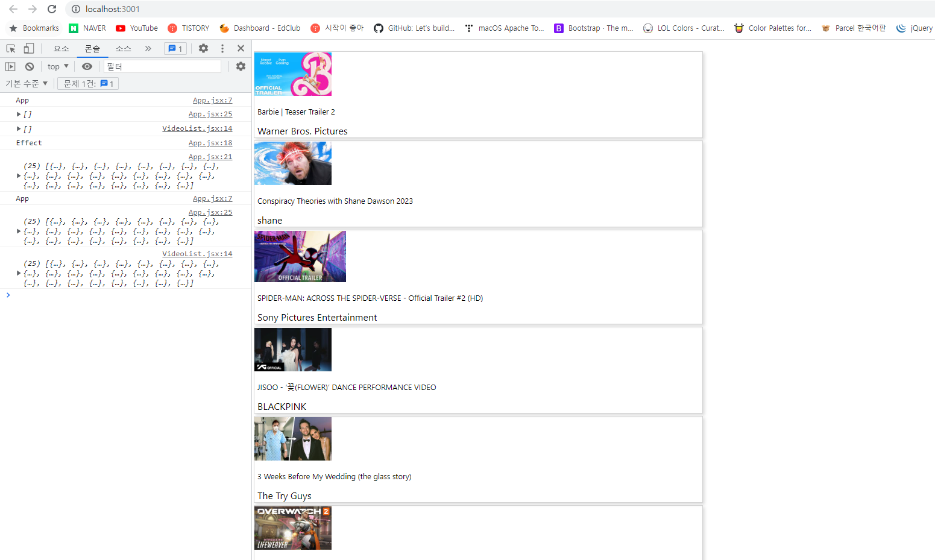Open 기본 수준 log level dropdown
This screenshot has height=560, width=935.
pyautogui.click(x=27, y=83)
